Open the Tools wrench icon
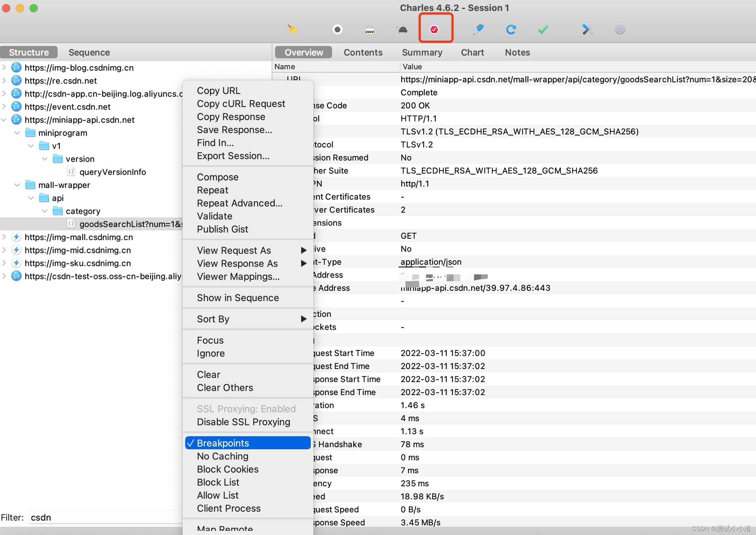 pos(587,29)
